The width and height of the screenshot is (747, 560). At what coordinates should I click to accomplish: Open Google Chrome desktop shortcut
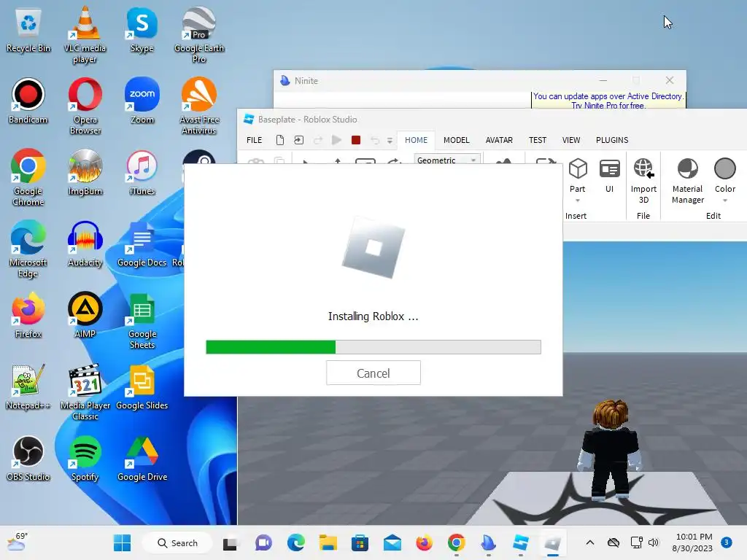click(28, 177)
